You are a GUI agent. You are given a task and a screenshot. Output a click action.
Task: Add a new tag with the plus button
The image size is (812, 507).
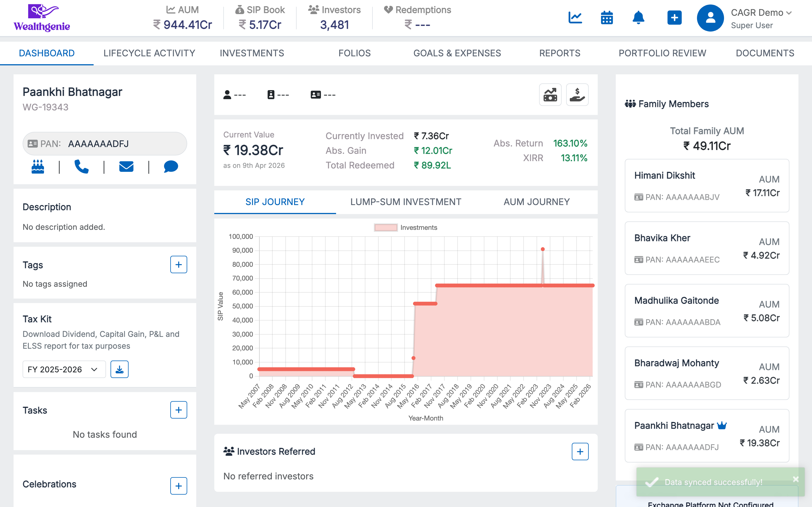(179, 264)
